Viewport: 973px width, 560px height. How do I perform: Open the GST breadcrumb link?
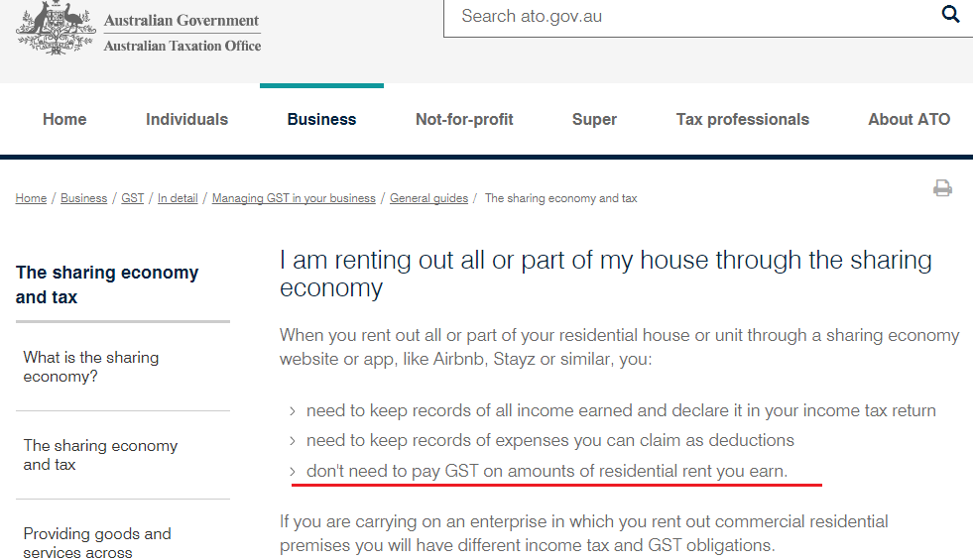pos(132,198)
